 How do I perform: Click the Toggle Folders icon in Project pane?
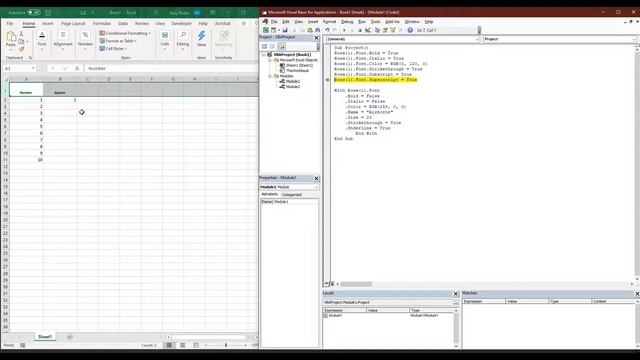(282, 47)
